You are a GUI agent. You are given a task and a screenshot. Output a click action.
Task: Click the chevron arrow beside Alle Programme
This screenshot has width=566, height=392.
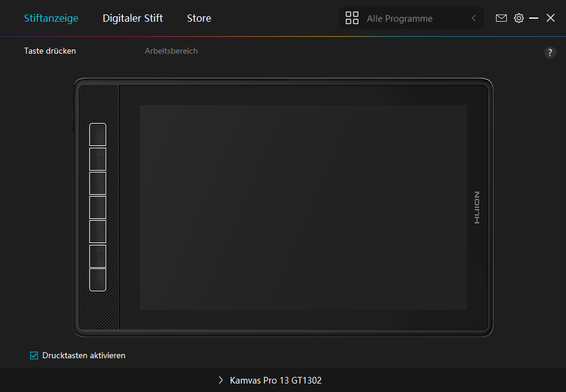474,18
